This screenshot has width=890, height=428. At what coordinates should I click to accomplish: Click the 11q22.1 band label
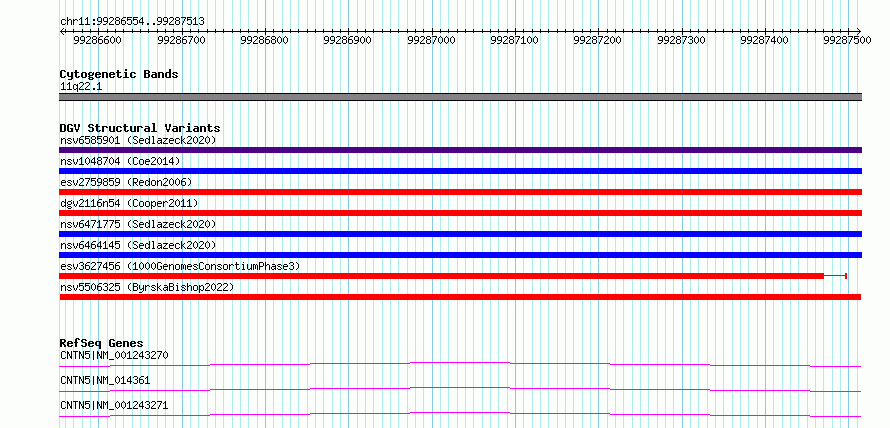coord(81,87)
